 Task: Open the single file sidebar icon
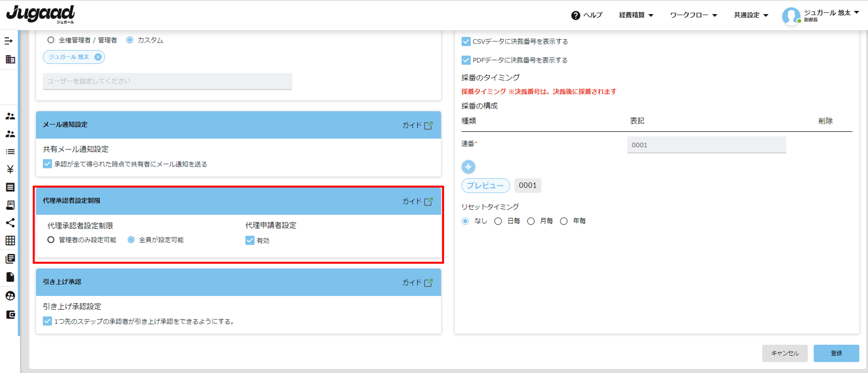10,277
